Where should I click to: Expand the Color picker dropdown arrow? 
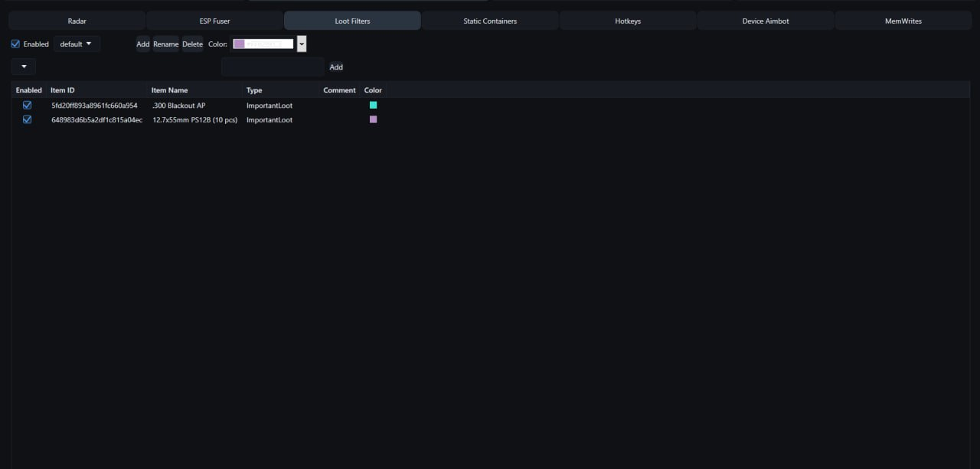tap(302, 44)
